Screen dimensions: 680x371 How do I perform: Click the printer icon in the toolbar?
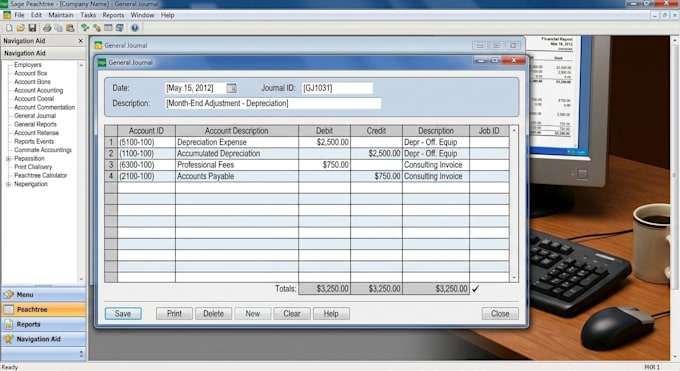(47, 28)
